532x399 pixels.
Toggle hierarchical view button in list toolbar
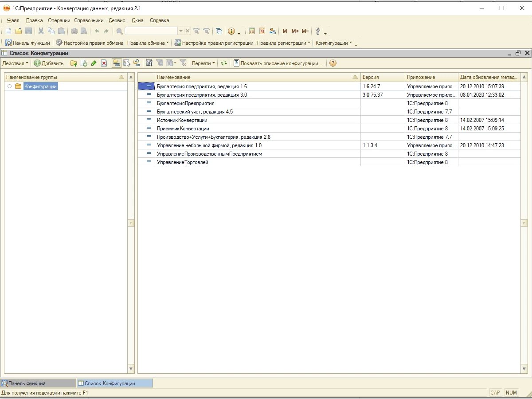point(116,63)
